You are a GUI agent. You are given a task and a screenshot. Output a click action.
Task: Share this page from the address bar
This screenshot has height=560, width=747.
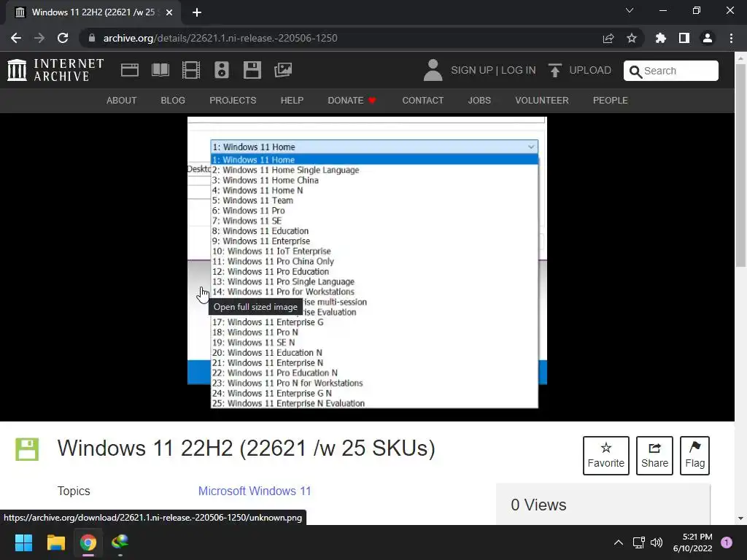pos(608,38)
